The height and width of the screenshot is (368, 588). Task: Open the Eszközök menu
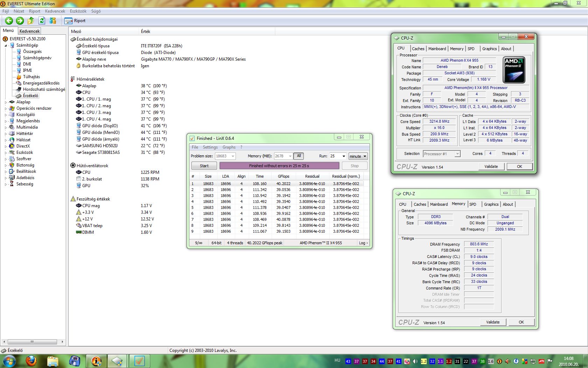[78, 11]
